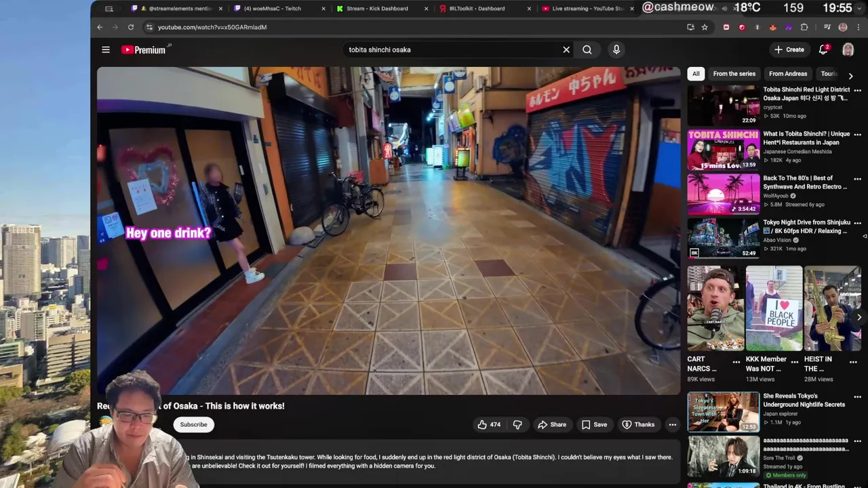Clear the search query with the X
868x488 pixels.
[x=566, y=49]
